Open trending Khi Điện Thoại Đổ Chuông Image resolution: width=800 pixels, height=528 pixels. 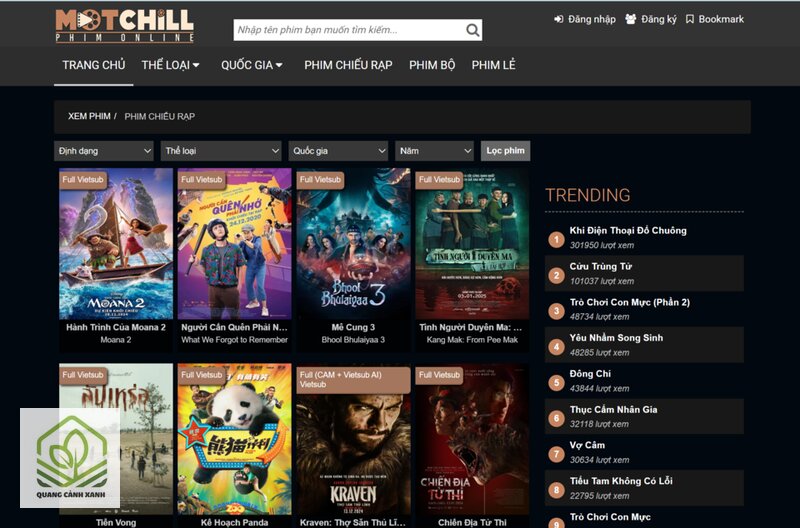[628, 231]
